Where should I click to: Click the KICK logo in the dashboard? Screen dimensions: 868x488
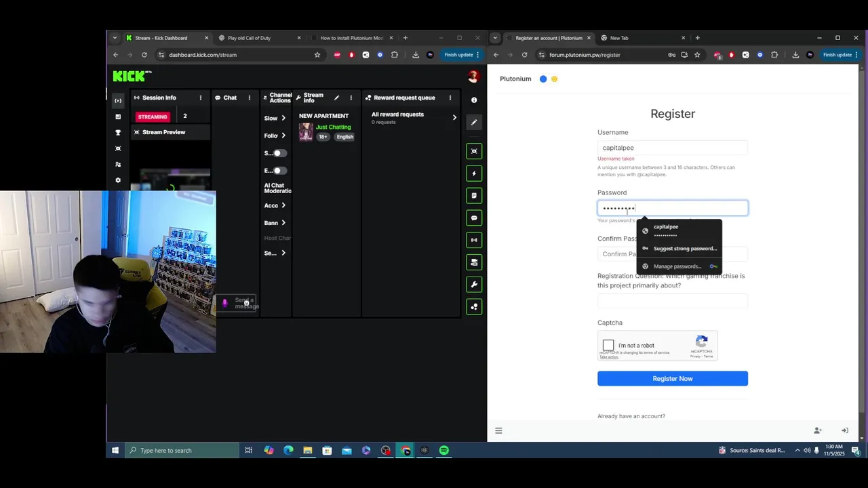click(132, 76)
